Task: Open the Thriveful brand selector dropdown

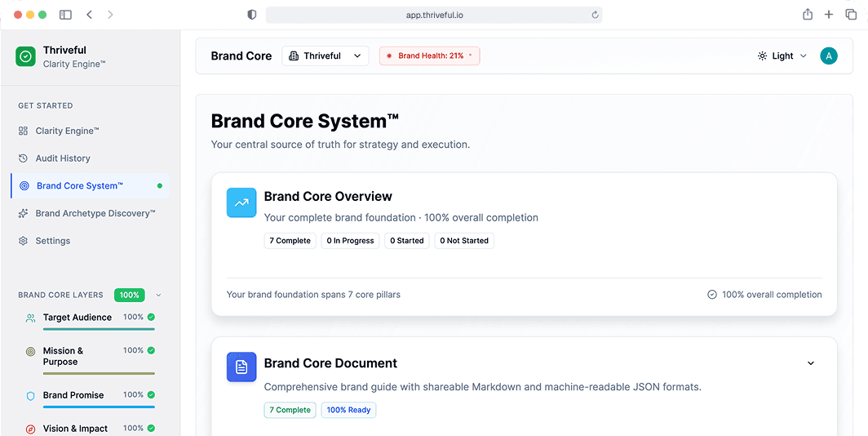Action: [325, 56]
